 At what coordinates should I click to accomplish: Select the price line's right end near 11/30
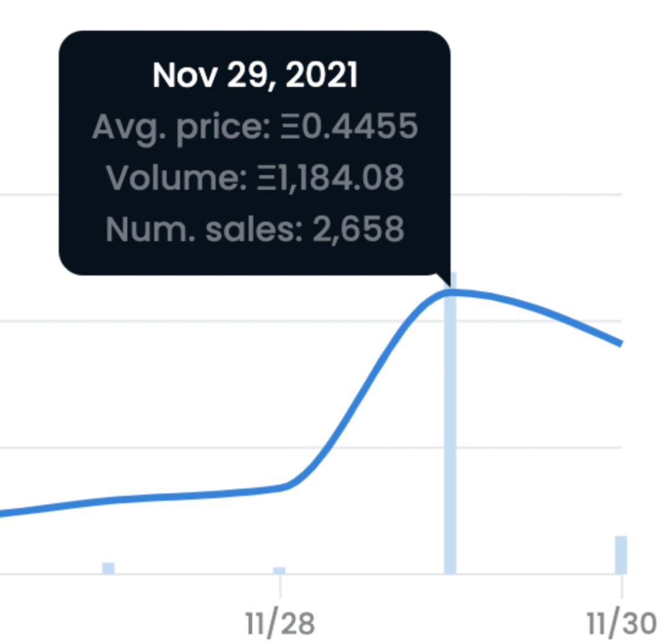pyautogui.click(x=618, y=343)
